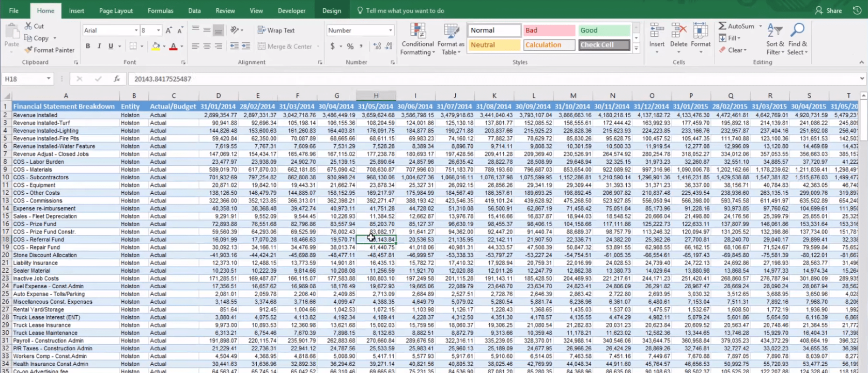Apply the Neutral cell style
The height and width of the screenshot is (373, 868).
click(x=494, y=45)
